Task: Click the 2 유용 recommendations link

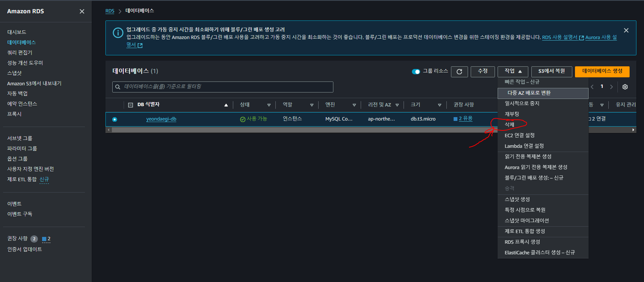Action: click(465, 119)
